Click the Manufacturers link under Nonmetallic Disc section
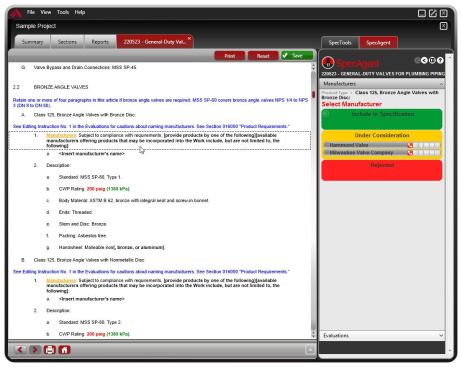 tap(61, 281)
